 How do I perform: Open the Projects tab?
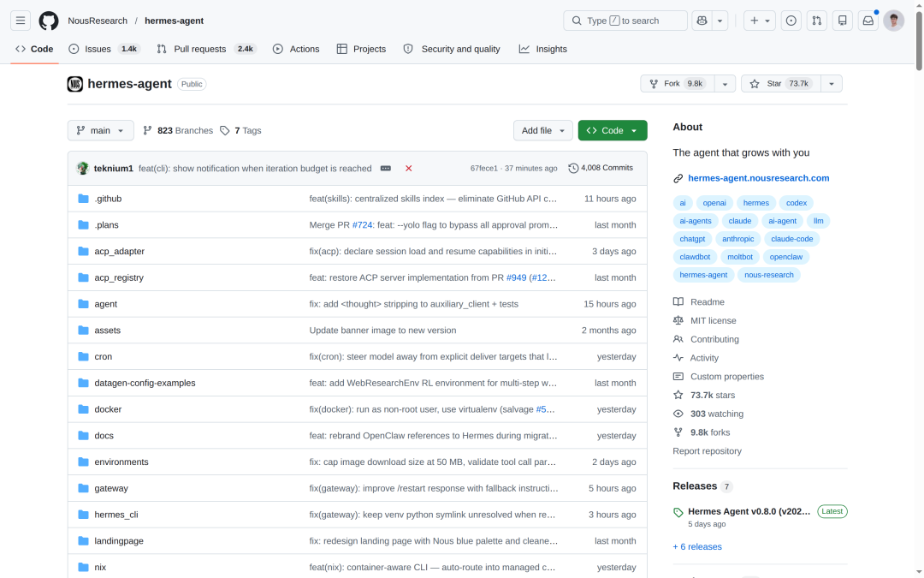(x=361, y=49)
